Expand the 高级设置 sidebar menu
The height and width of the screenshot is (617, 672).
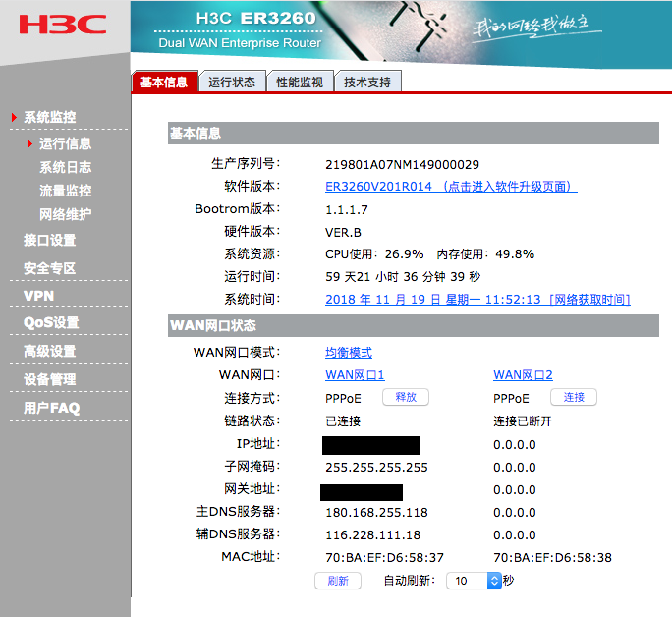(50, 352)
